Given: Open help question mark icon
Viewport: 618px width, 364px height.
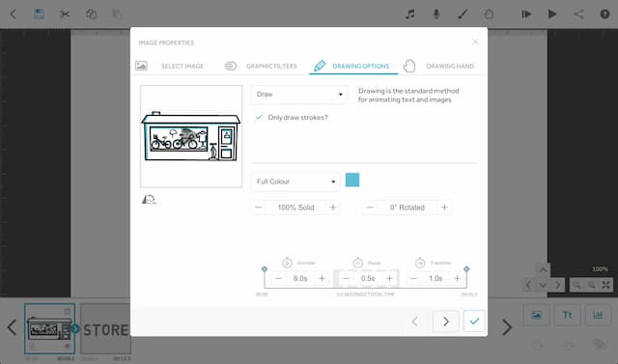Looking at the screenshot, I should 604,14.
